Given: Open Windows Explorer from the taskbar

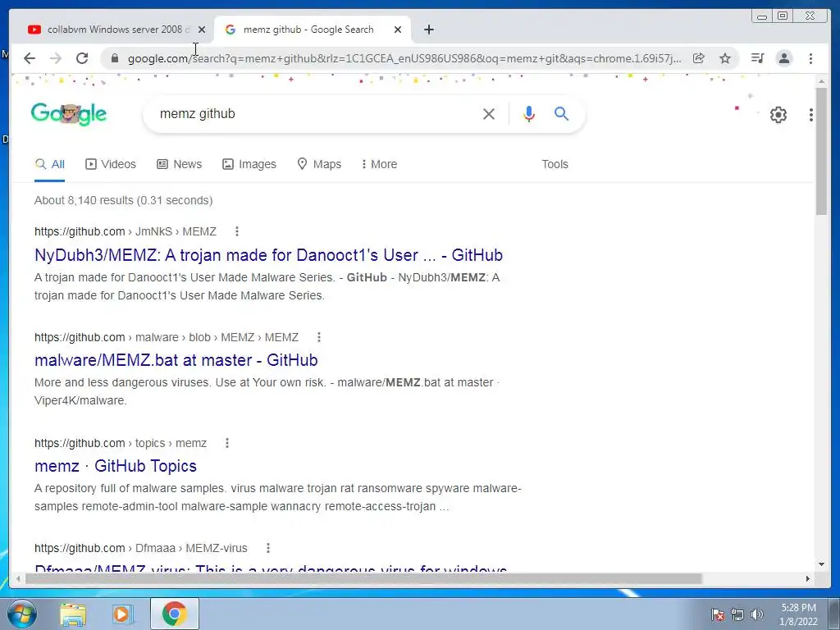Looking at the screenshot, I should [x=73, y=614].
